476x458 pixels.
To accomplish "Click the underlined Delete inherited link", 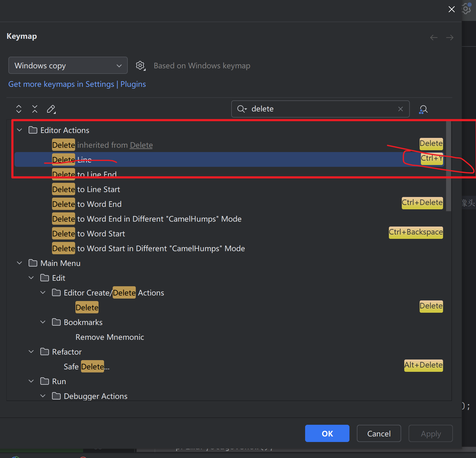I will click(141, 145).
